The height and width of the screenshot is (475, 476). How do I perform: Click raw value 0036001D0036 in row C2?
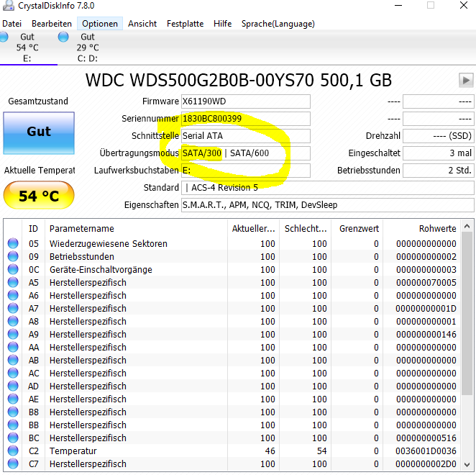[426, 451]
